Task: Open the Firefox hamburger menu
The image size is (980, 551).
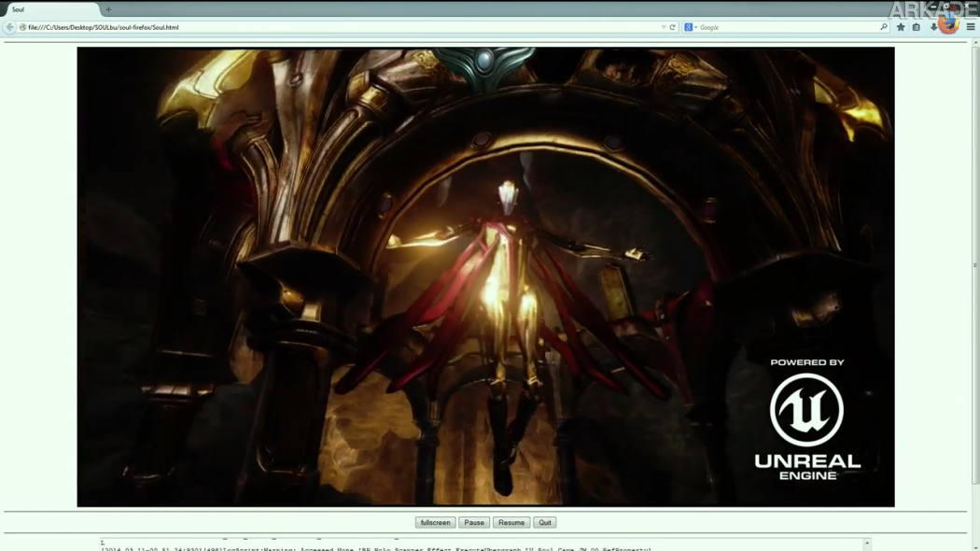Action: click(971, 27)
